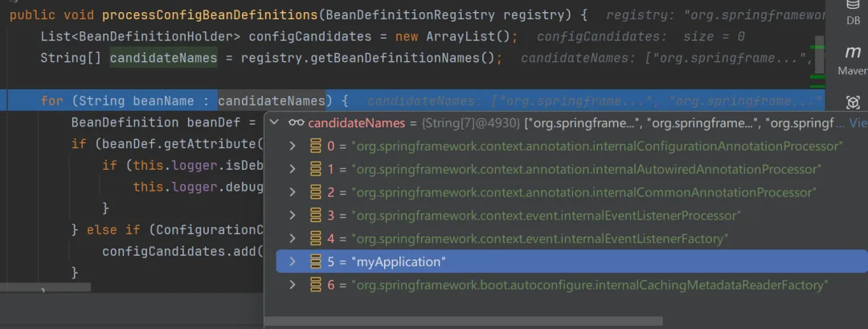The height and width of the screenshot is (329, 868).
Task: Select the internalEventListenerFactory row
Action: [x=538, y=239]
